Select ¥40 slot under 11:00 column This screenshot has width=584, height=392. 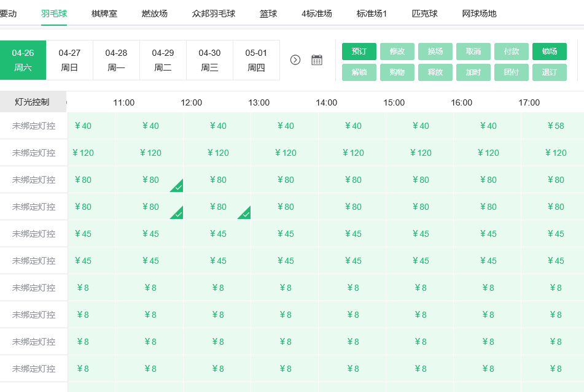[x=150, y=126]
